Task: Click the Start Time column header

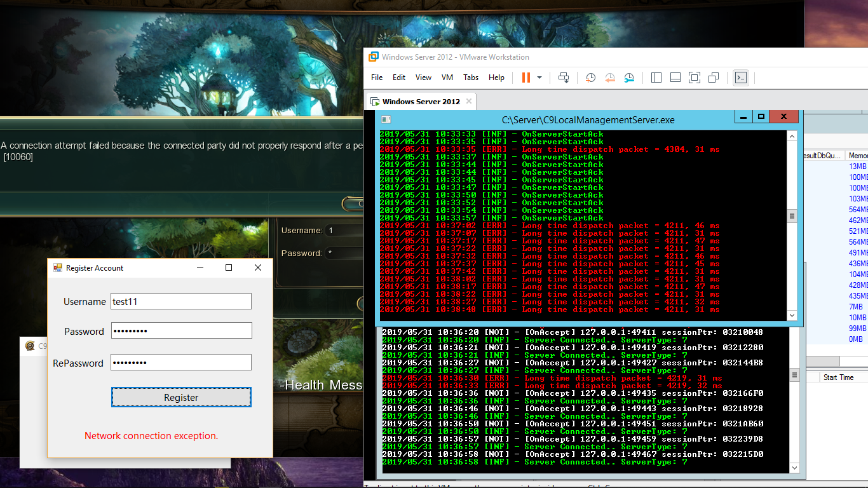Action: (838, 377)
